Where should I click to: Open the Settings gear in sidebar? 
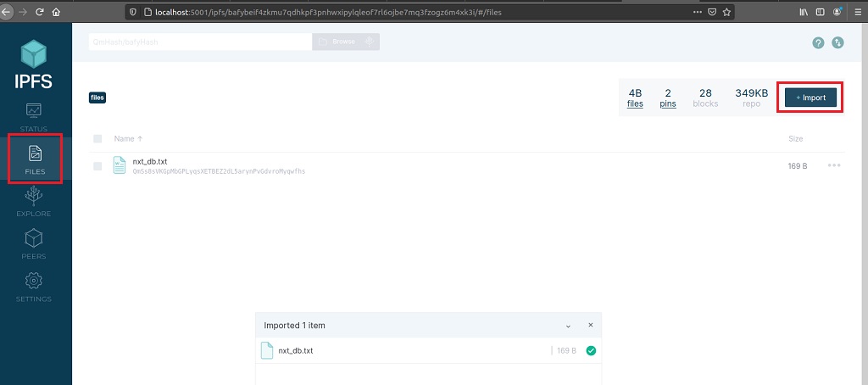[x=35, y=287]
